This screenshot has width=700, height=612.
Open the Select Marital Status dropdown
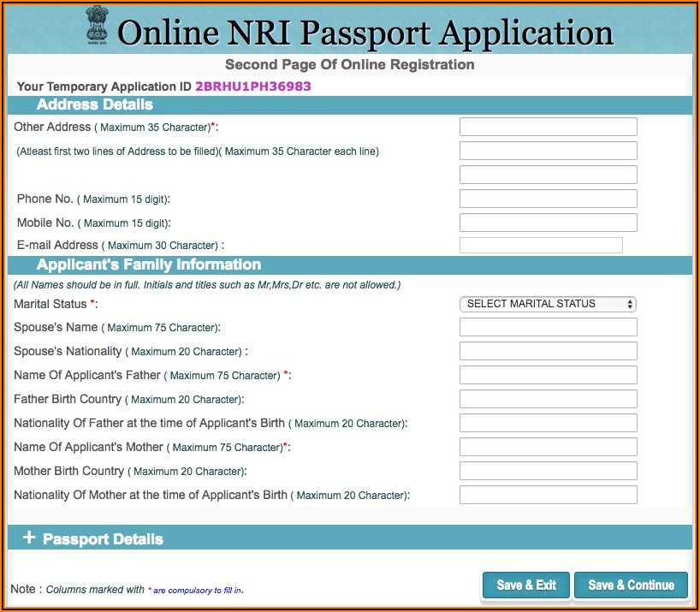pyautogui.click(x=548, y=304)
